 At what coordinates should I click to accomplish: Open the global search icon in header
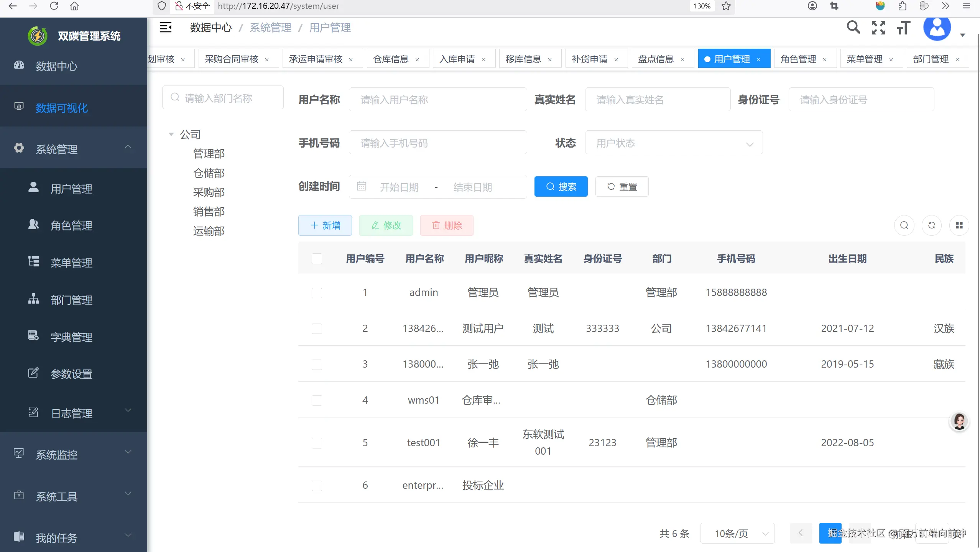tap(853, 28)
